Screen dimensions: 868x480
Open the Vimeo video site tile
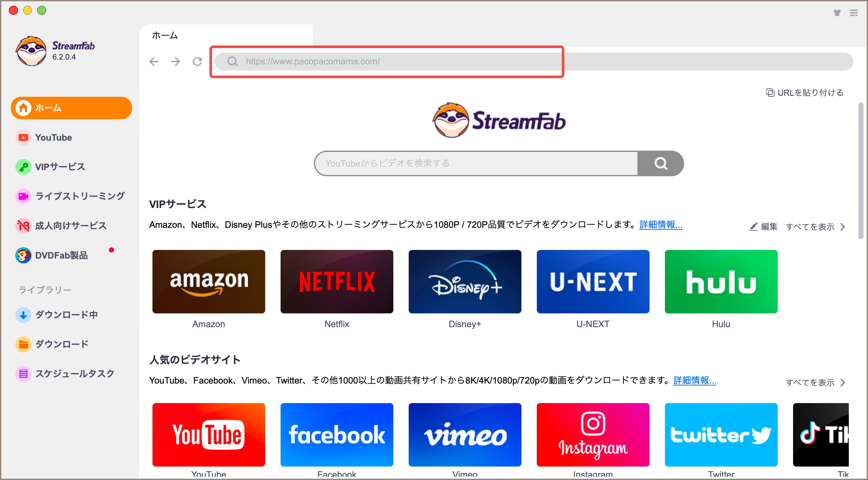coord(465,434)
